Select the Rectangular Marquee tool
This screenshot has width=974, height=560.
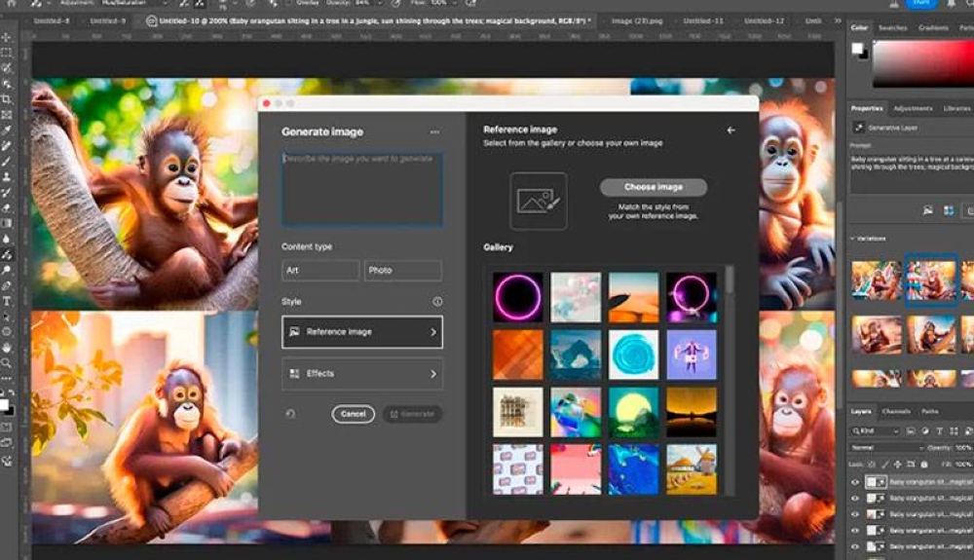pyautogui.click(x=6, y=53)
